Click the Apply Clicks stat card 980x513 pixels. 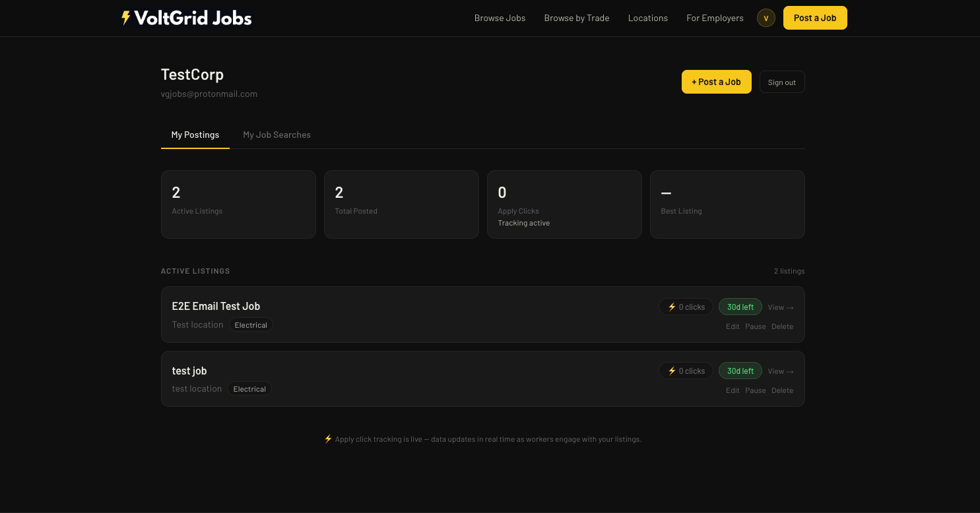[564, 204]
